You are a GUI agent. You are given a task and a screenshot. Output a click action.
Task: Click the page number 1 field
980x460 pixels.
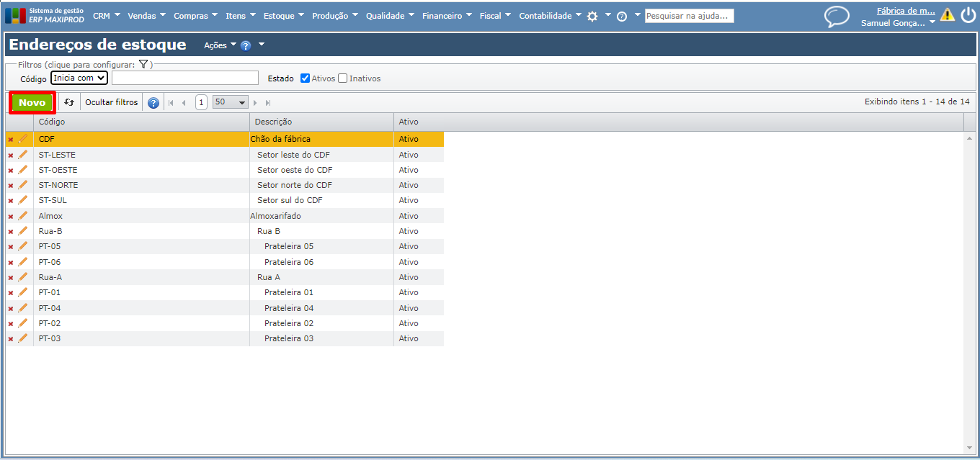point(201,102)
